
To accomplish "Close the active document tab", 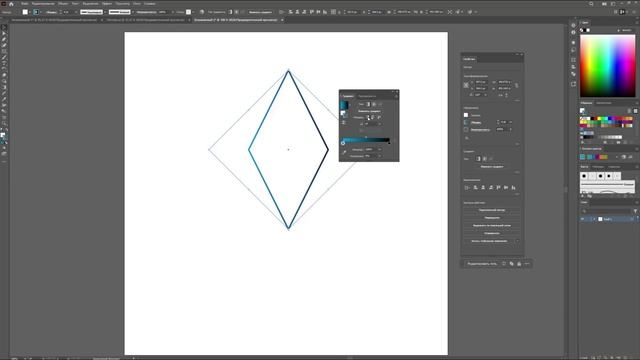I will click(282, 20).
